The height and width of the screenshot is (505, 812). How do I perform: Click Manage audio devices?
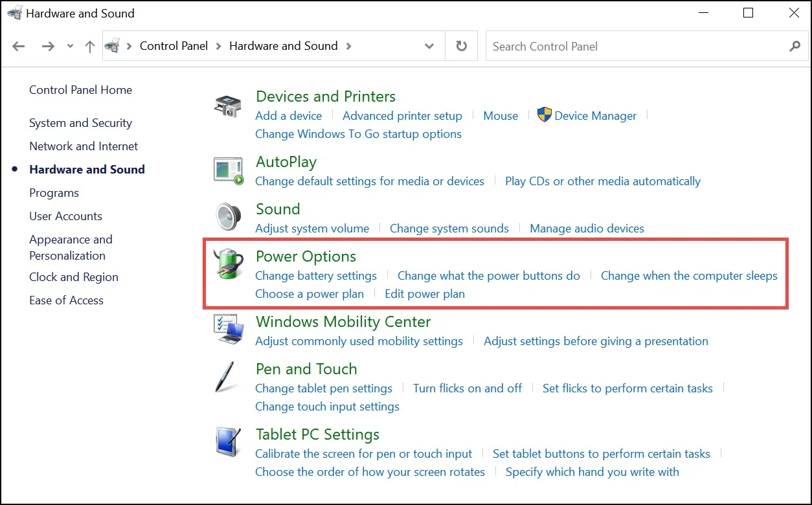587,229
